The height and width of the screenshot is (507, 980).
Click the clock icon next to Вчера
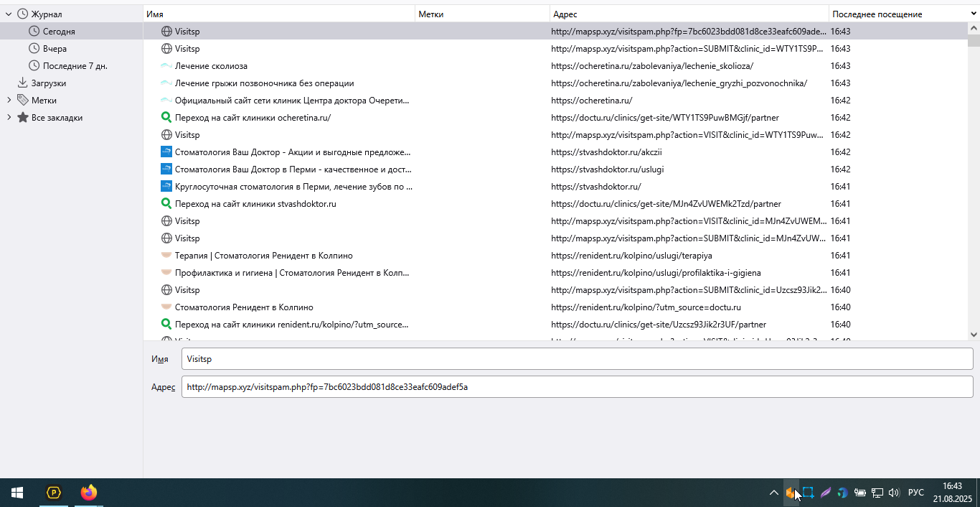click(x=34, y=48)
